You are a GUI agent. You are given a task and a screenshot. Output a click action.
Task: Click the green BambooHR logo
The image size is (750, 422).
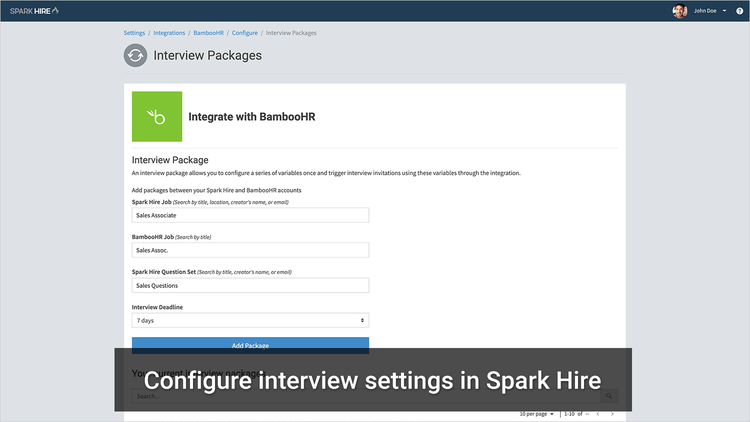tap(157, 116)
